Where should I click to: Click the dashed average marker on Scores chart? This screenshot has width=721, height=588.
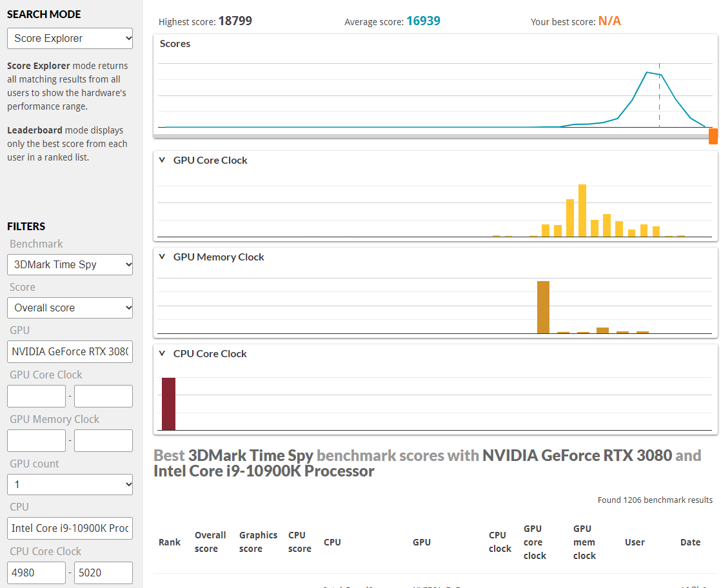click(x=659, y=95)
